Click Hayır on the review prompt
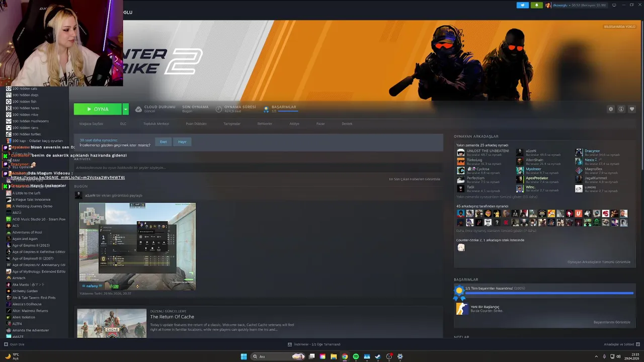 pos(182,142)
